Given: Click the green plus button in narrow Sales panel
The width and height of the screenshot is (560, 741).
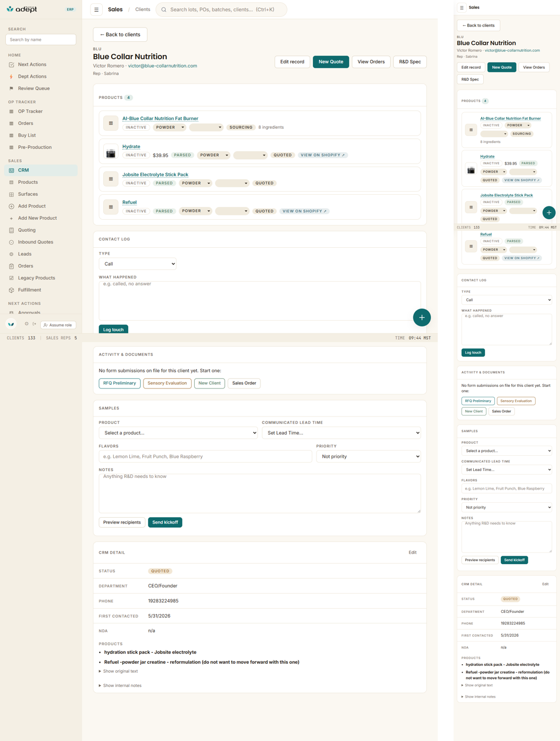Looking at the screenshot, I should (549, 213).
